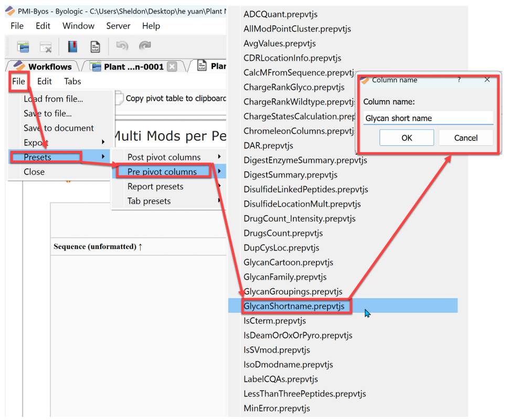The width and height of the screenshot is (507, 420).
Task: Click the blue book toolbar icon
Action: 72,47
